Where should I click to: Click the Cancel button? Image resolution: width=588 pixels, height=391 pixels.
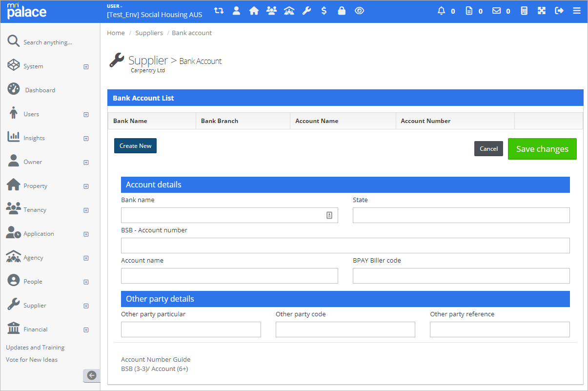click(488, 149)
